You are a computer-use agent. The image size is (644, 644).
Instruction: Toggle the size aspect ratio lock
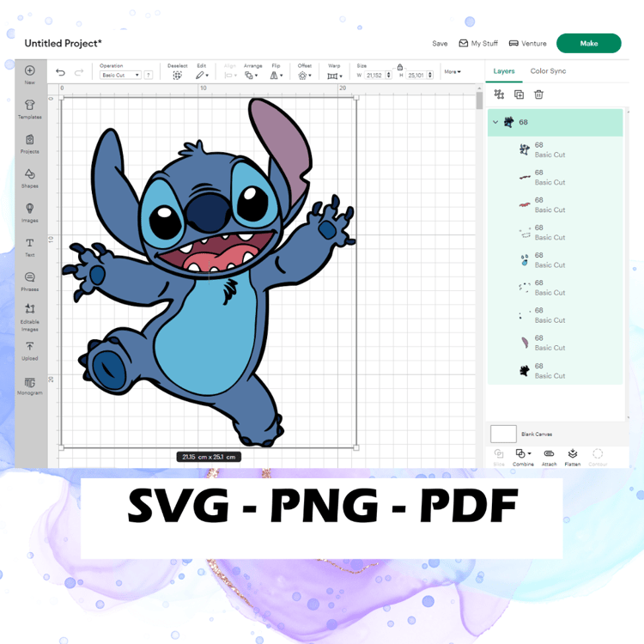pos(399,67)
